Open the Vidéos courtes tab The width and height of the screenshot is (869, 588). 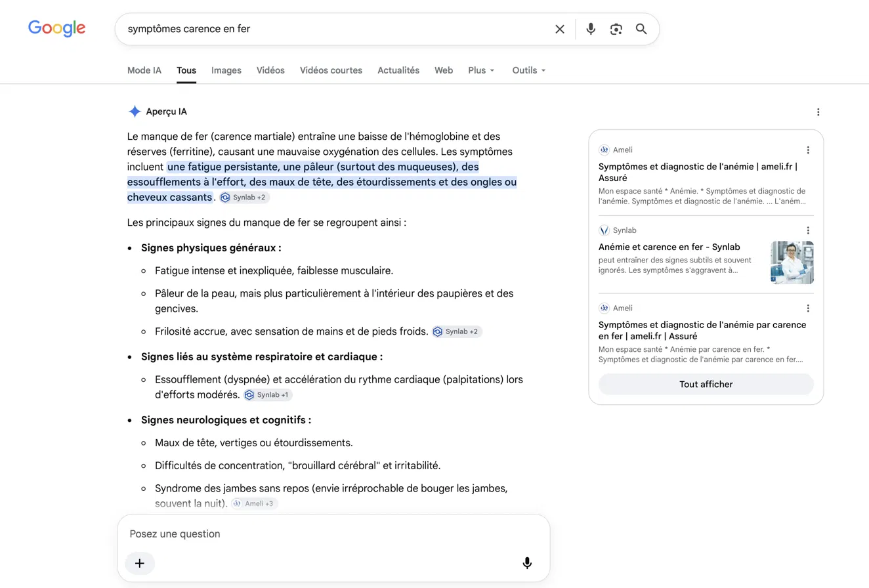[331, 70]
